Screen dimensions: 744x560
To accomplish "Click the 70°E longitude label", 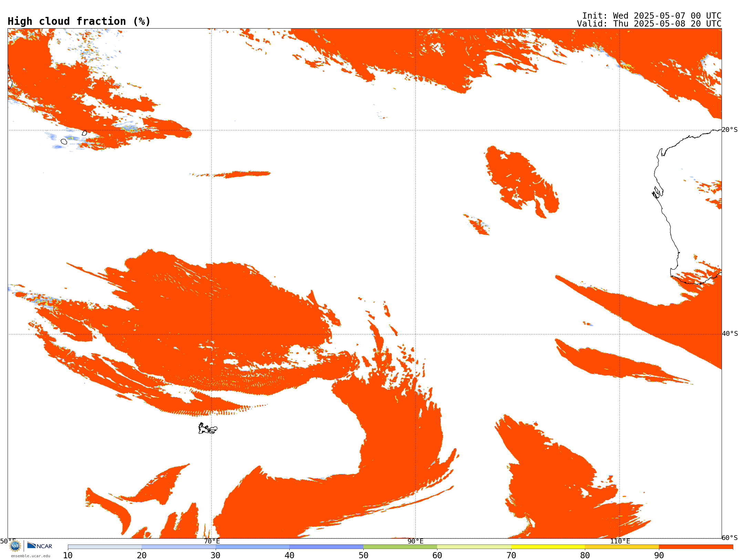I will pos(212,541).
